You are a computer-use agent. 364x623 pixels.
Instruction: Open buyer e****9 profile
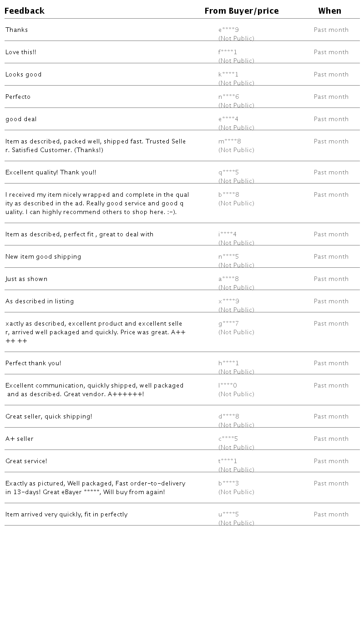pos(228,30)
